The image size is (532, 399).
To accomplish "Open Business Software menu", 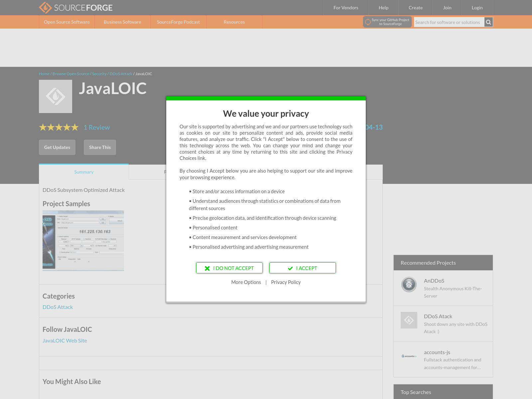I will pos(122,22).
